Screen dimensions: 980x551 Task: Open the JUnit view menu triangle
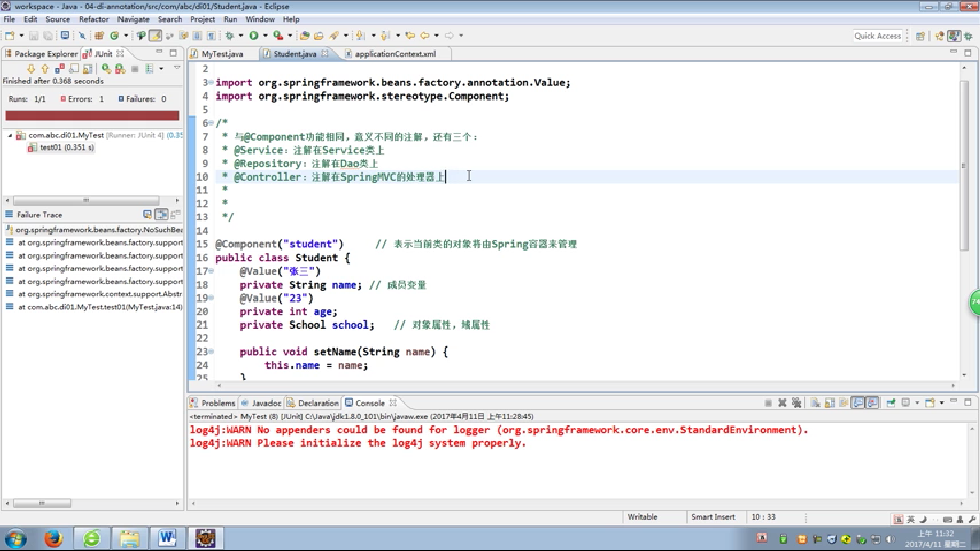pyautogui.click(x=177, y=67)
